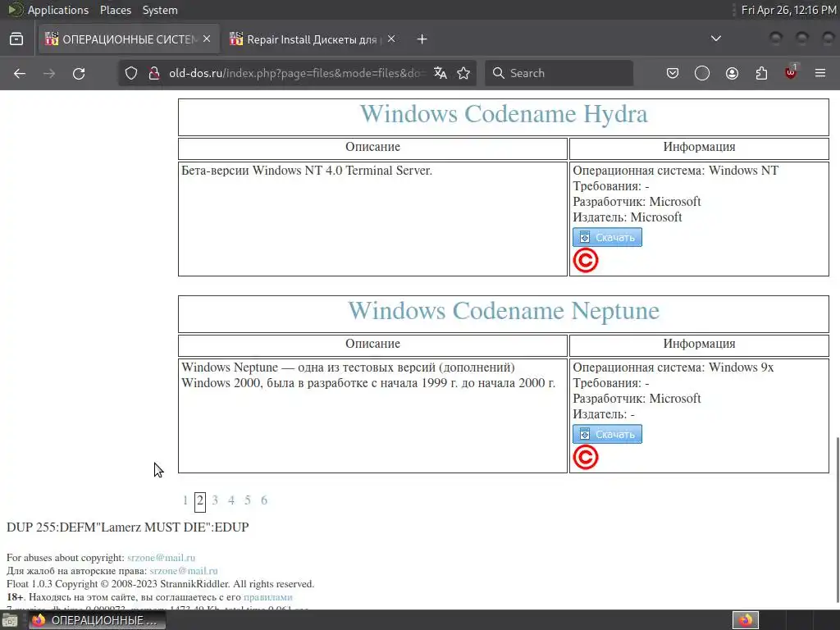
Task: Translate the page with the translate icon
Action: click(441, 73)
